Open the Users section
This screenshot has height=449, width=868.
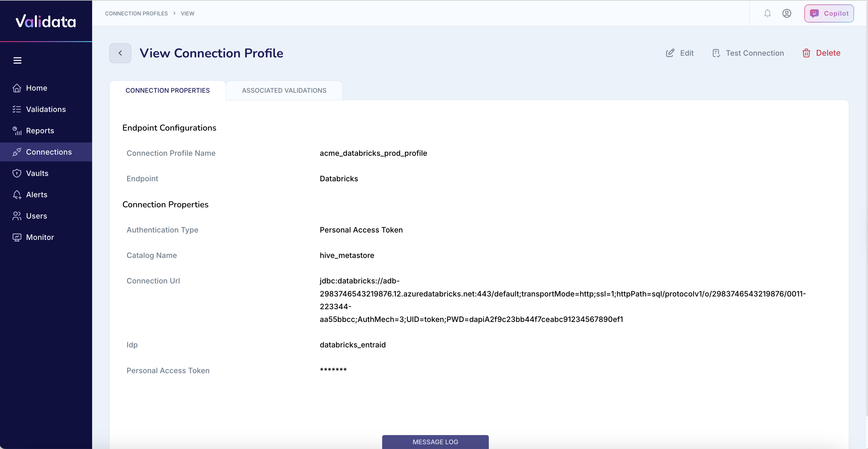click(x=36, y=216)
